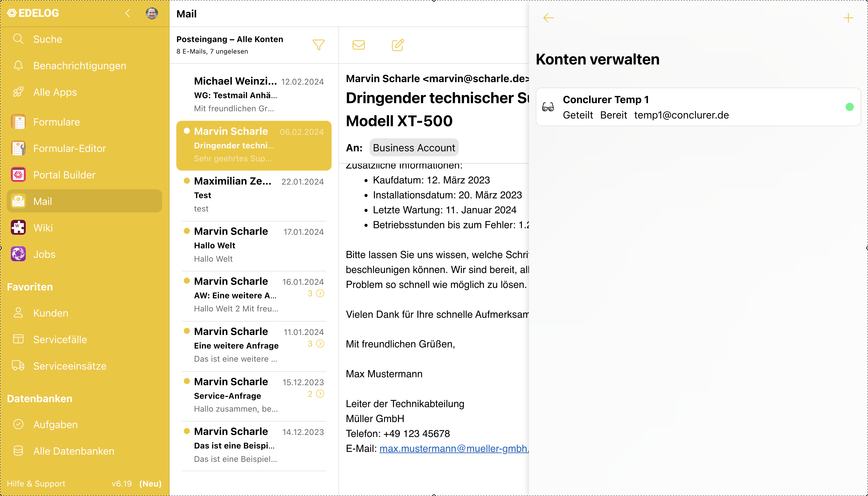Collapse the sidebar with the chevron arrow

pos(128,13)
